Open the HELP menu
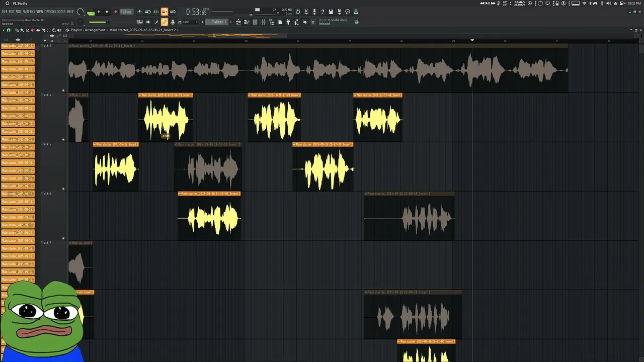 pos(70,12)
